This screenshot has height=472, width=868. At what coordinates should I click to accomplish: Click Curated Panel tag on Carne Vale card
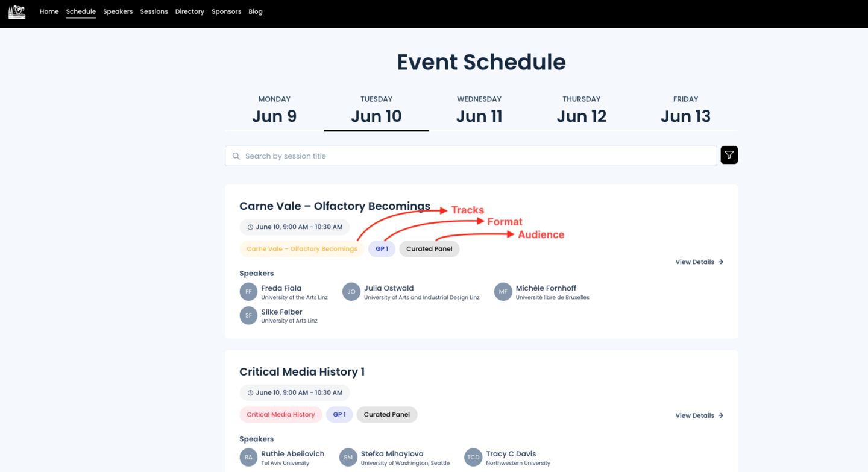click(x=429, y=249)
